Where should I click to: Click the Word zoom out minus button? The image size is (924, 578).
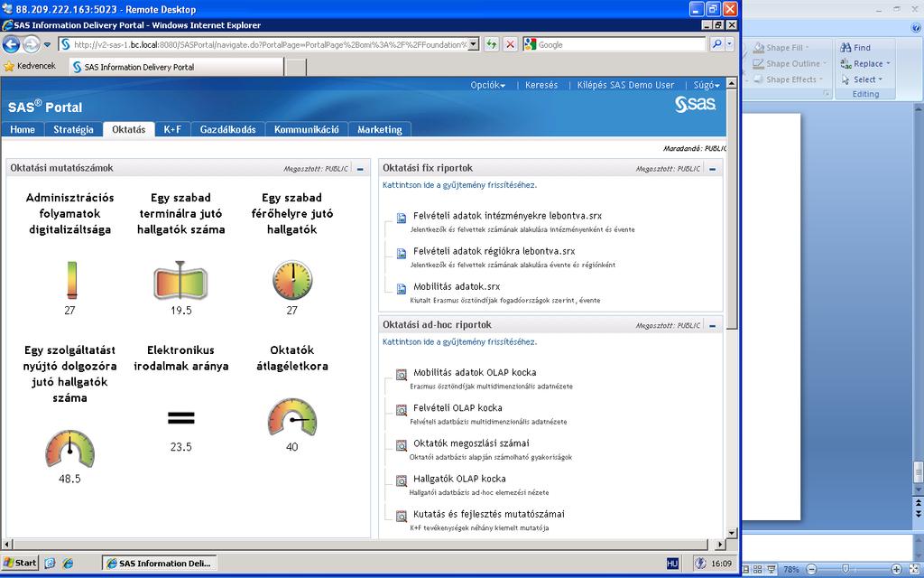[x=811, y=569]
